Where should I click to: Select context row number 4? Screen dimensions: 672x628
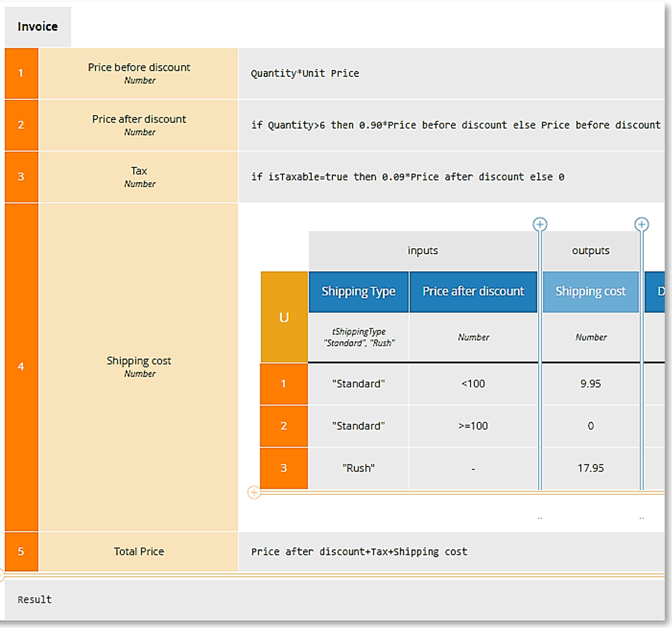tap(21, 367)
